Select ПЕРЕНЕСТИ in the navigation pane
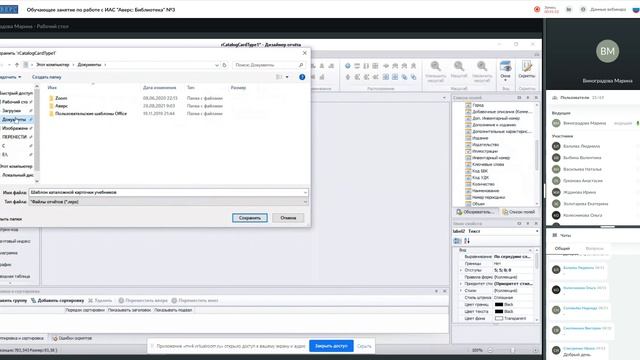 pyautogui.click(x=15, y=137)
